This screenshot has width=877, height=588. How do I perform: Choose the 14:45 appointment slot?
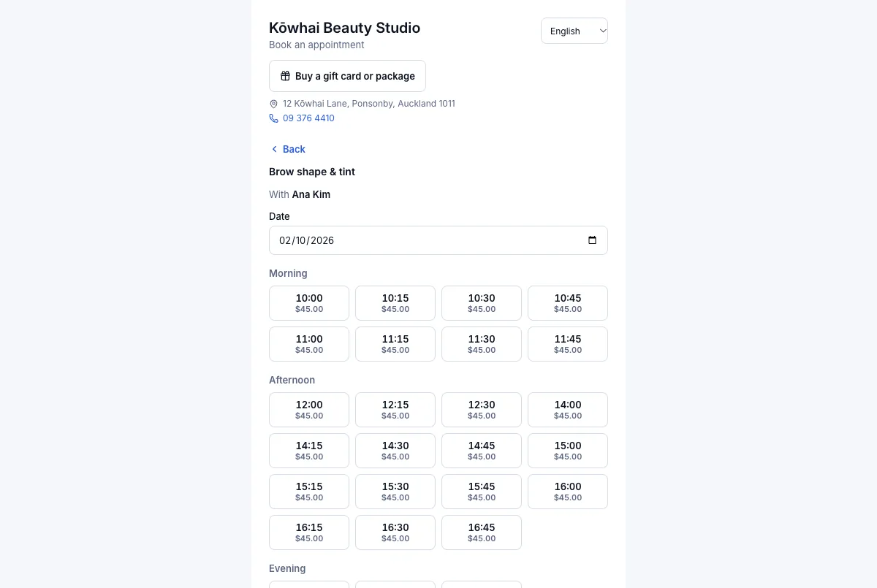(x=482, y=451)
